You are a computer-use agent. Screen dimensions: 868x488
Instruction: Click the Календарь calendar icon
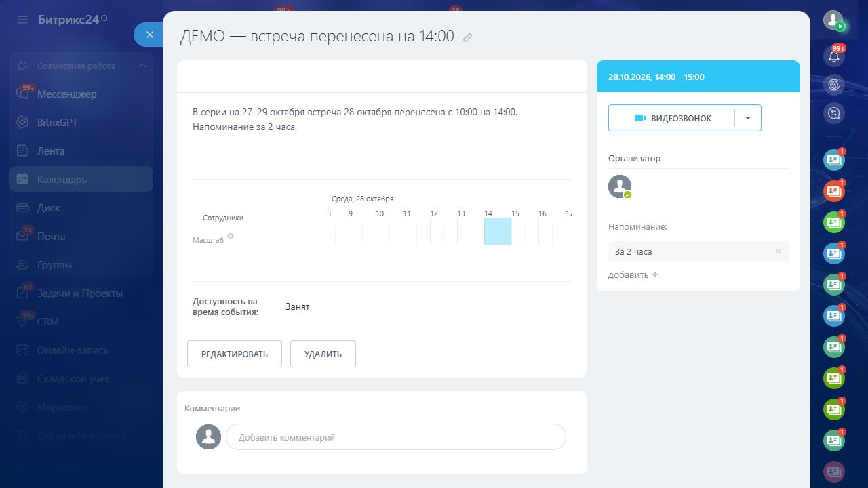click(x=22, y=180)
